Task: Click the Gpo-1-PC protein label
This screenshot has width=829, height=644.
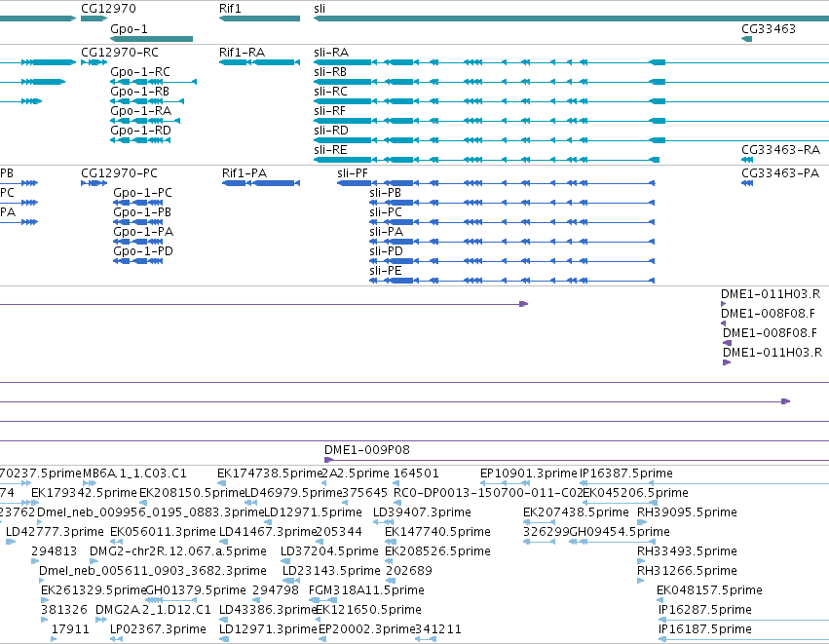Action: coord(143,193)
